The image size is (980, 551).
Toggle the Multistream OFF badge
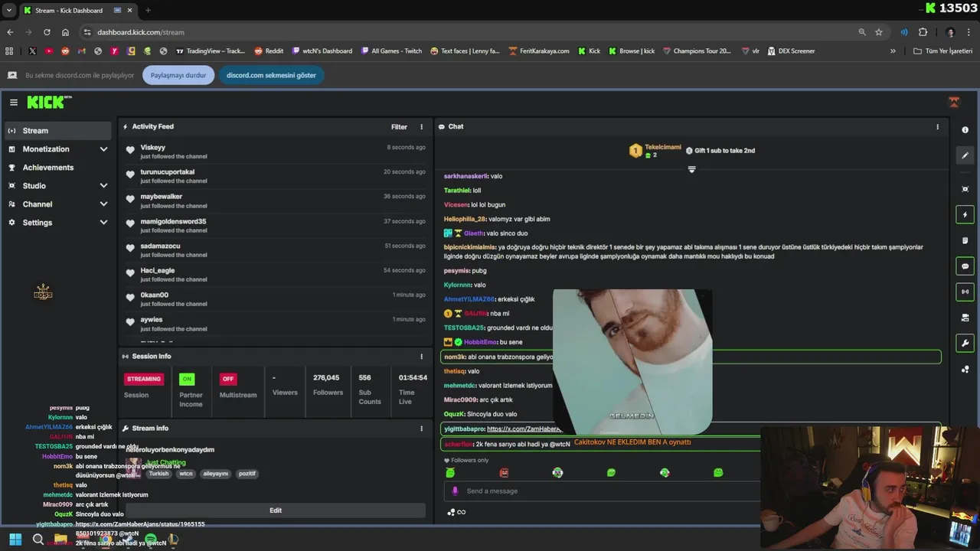pyautogui.click(x=228, y=379)
